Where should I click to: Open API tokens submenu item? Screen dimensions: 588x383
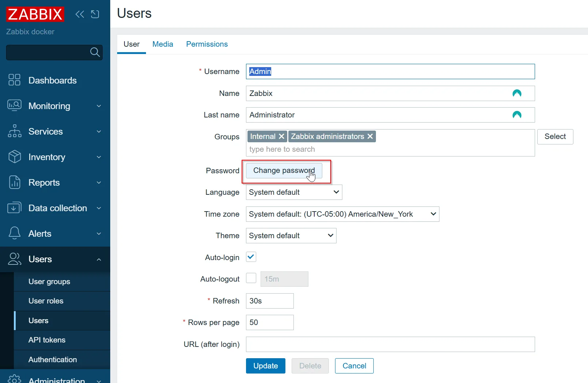(62, 340)
